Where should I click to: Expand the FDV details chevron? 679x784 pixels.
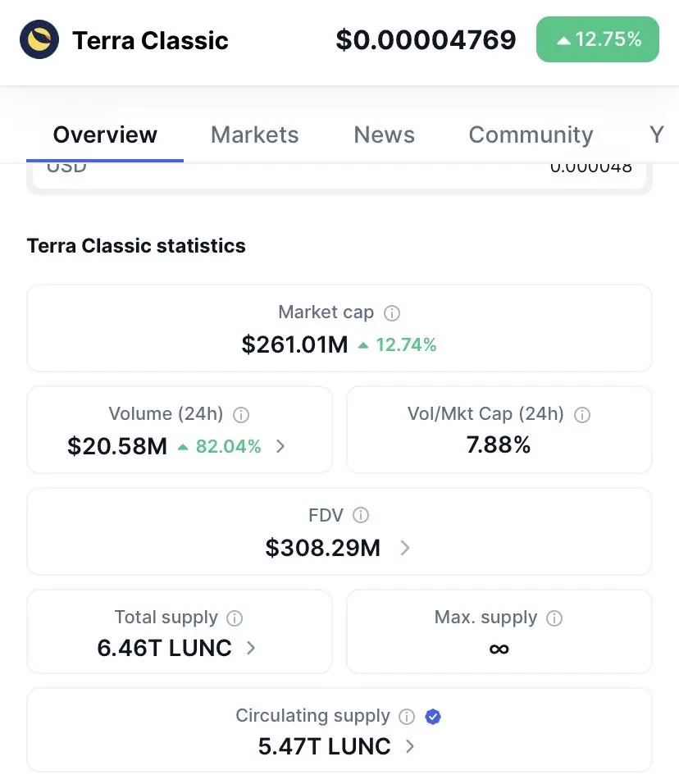pyautogui.click(x=404, y=548)
